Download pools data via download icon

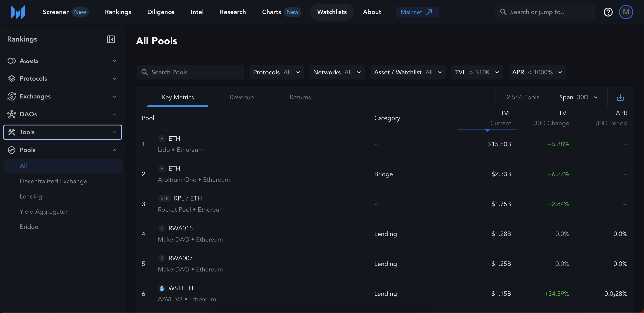[620, 97]
